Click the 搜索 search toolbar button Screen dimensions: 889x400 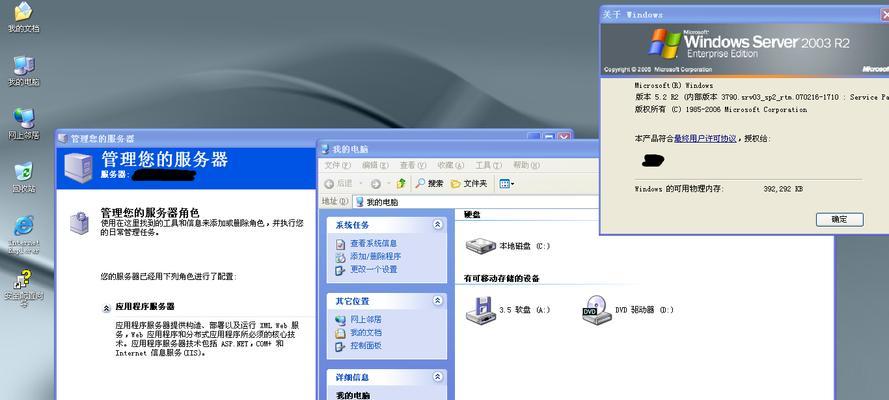[429, 184]
